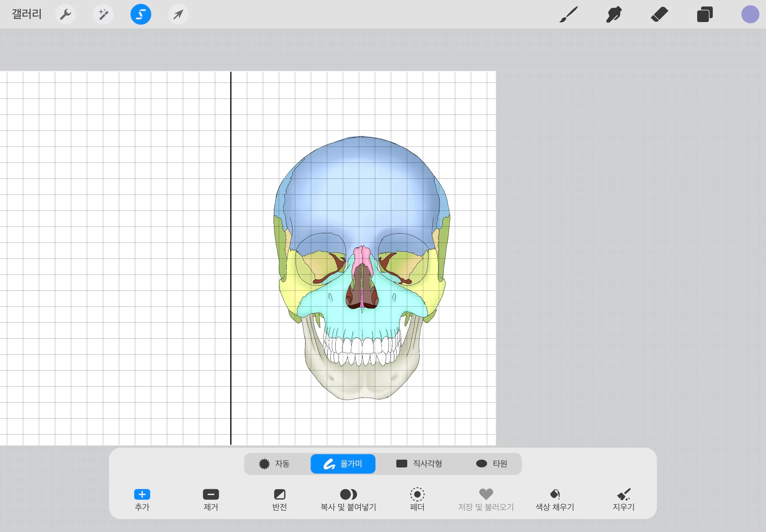Switch selection mode to 올가미
The width and height of the screenshot is (766, 532).
pos(343,464)
